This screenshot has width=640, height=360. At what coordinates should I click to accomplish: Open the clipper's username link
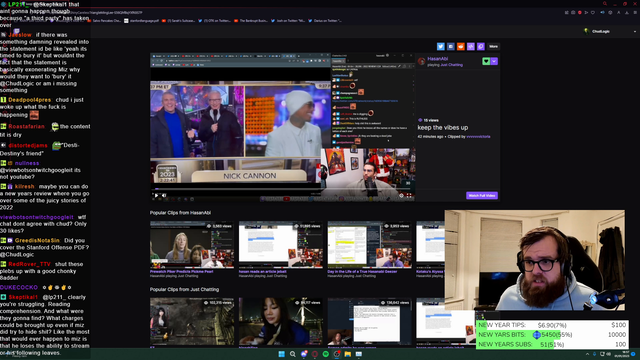[x=478, y=137]
